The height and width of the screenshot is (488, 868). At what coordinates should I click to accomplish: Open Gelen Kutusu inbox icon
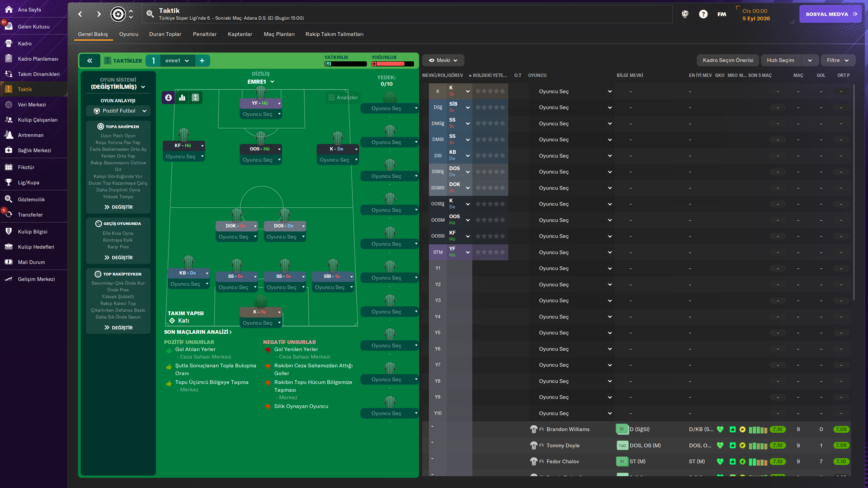(9, 26)
